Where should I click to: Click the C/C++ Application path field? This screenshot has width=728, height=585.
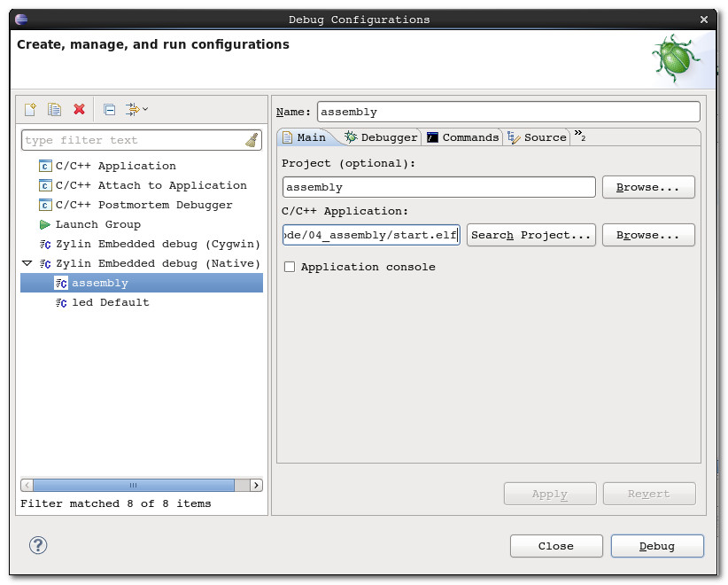(x=371, y=235)
